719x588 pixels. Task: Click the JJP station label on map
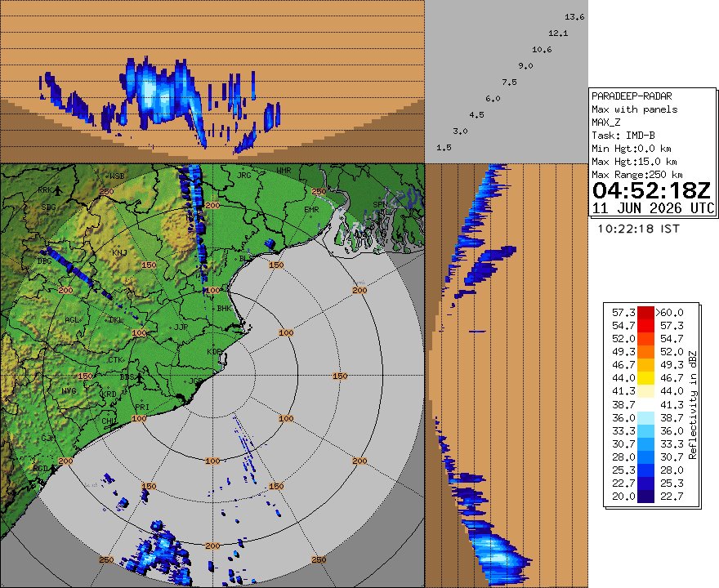pos(181,327)
